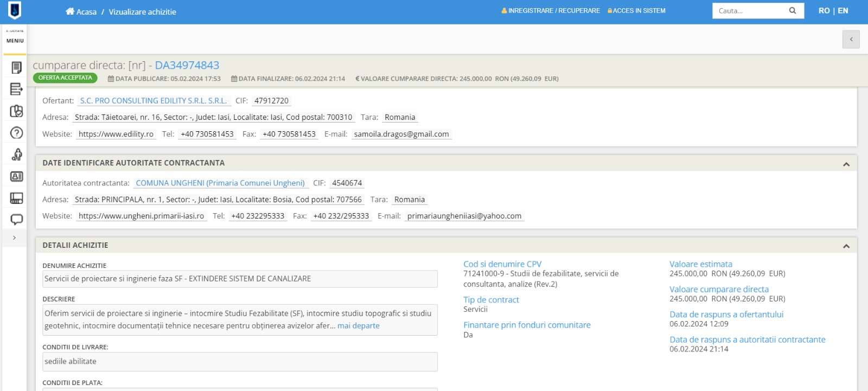The height and width of the screenshot is (391, 868).
Task: Click the Data Finalizare calendar icon
Action: 234,79
